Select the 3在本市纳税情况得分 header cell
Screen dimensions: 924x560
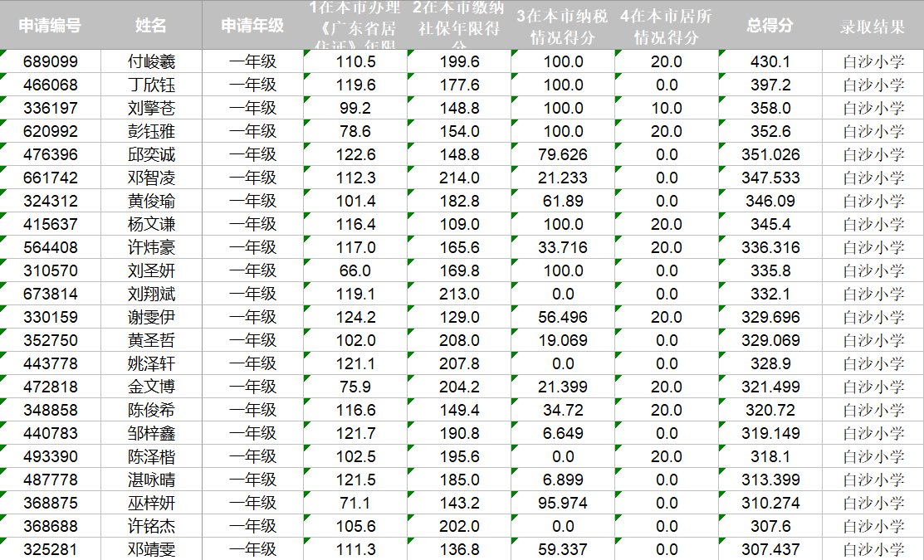tap(563, 27)
